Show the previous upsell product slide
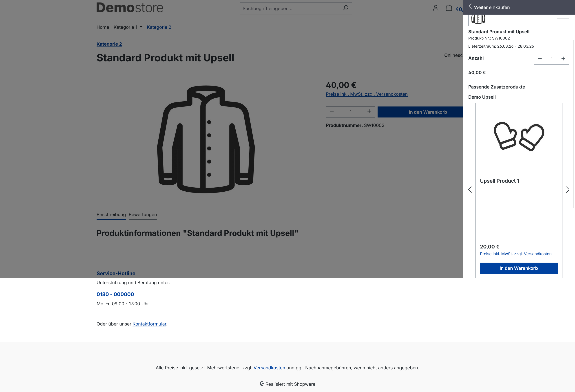This screenshot has height=392, width=575. [x=470, y=190]
